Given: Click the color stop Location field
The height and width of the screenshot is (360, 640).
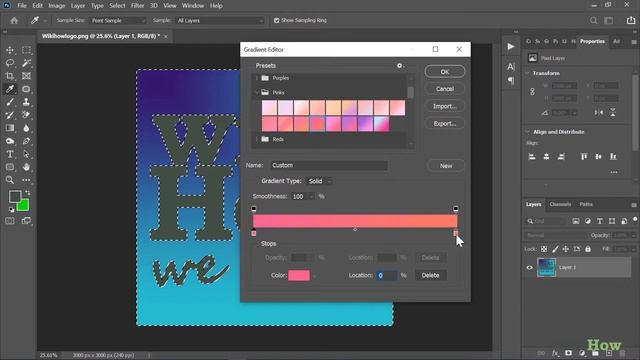Looking at the screenshot, I should (x=387, y=276).
